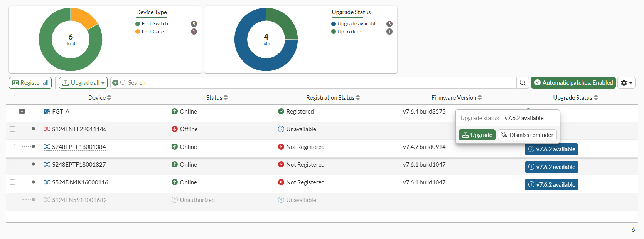Select the checkbox for FGT_A row
The width and height of the screenshot is (644, 239).
coord(12,111)
